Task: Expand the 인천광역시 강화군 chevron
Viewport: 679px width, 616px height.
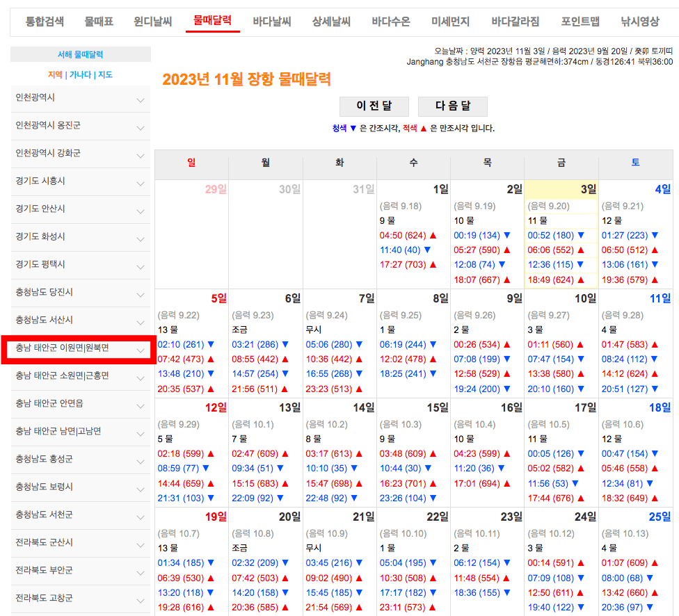Action: [141, 156]
